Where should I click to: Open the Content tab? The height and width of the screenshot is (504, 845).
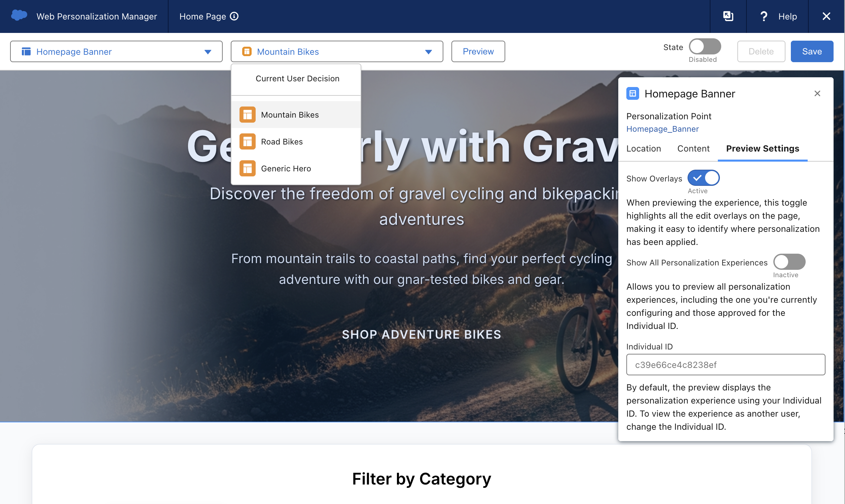[x=693, y=149]
